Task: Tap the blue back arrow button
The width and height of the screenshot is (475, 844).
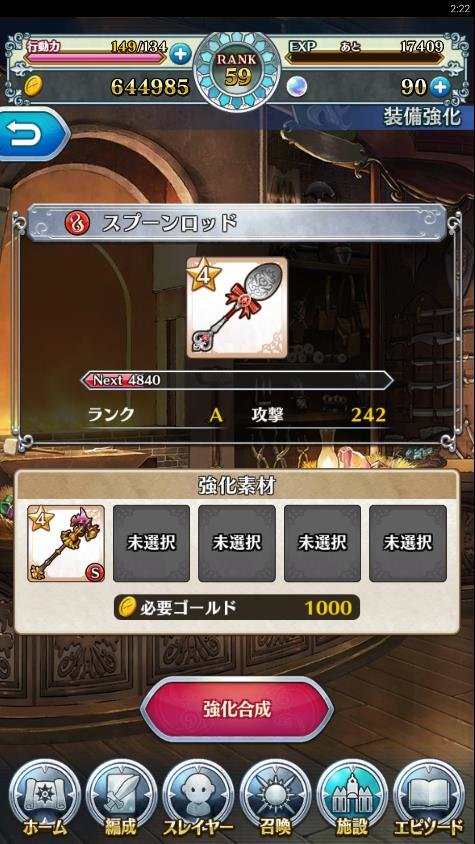Action: point(32,133)
